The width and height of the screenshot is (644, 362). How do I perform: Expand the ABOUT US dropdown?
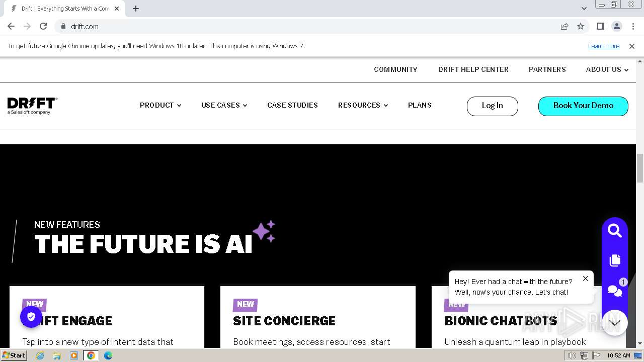607,69
